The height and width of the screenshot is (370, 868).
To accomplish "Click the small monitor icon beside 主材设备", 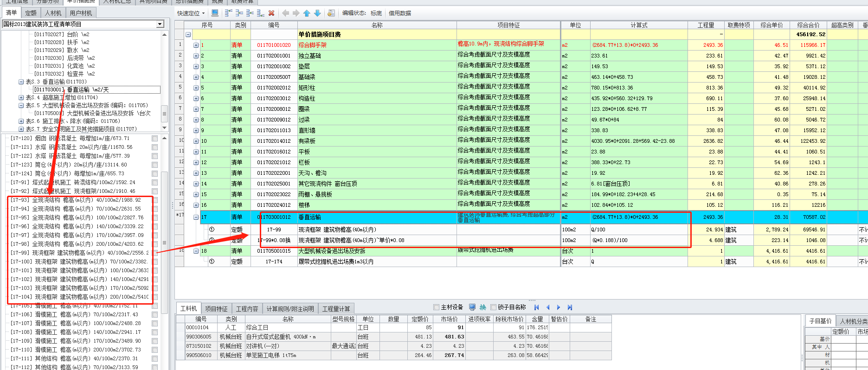I will tap(472, 307).
